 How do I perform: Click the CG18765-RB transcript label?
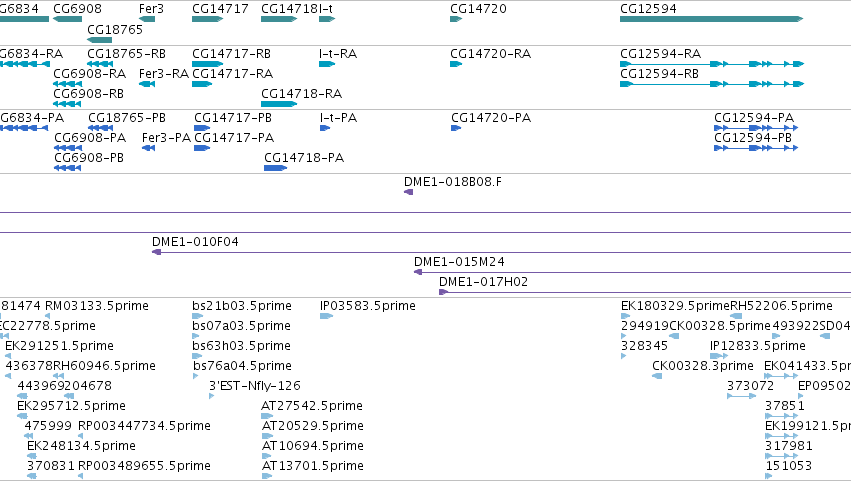coord(126,54)
